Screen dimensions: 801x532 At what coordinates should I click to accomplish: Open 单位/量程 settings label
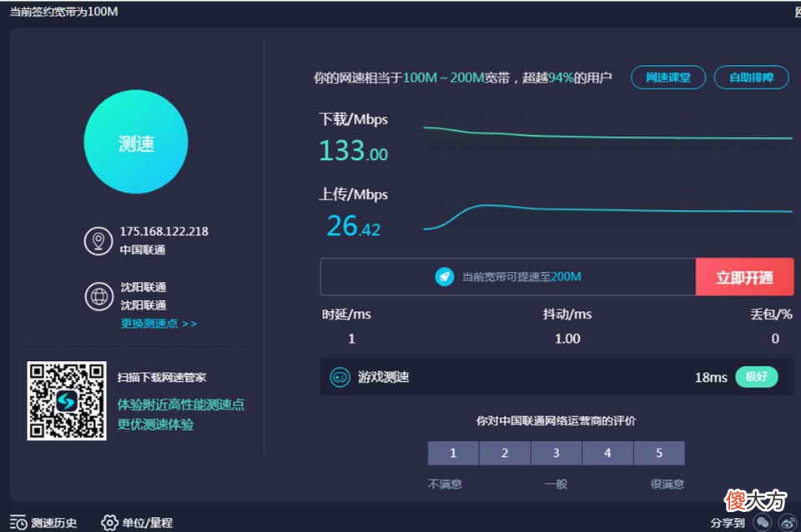(147, 523)
